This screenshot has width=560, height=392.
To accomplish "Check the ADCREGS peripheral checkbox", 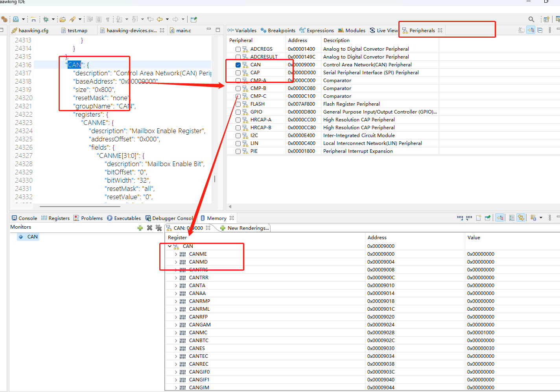I will 238,49.
